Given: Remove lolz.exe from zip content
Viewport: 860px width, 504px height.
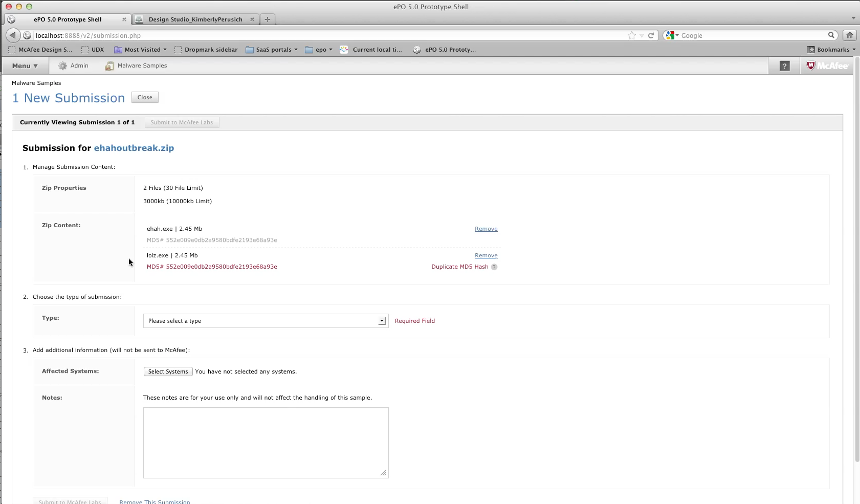Looking at the screenshot, I should coord(486,255).
